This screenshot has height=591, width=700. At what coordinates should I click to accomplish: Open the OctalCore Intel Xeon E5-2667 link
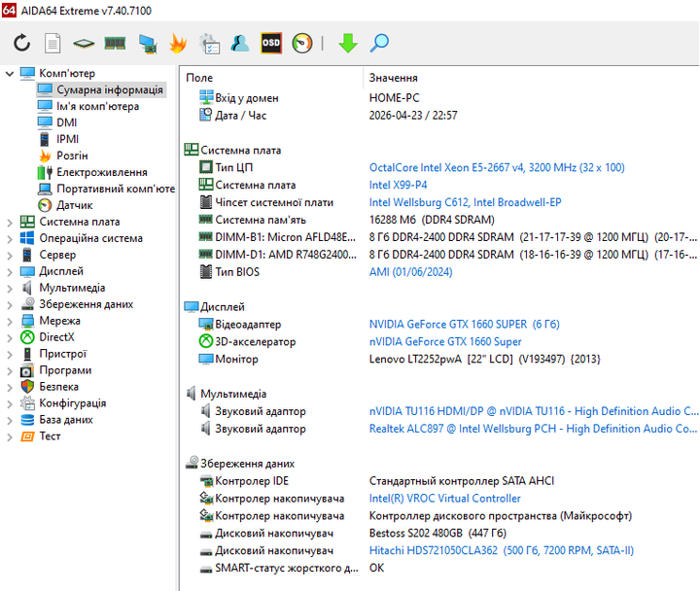497,167
